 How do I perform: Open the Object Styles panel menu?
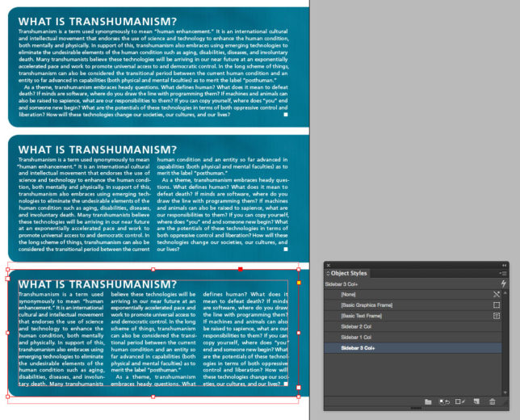point(503,273)
